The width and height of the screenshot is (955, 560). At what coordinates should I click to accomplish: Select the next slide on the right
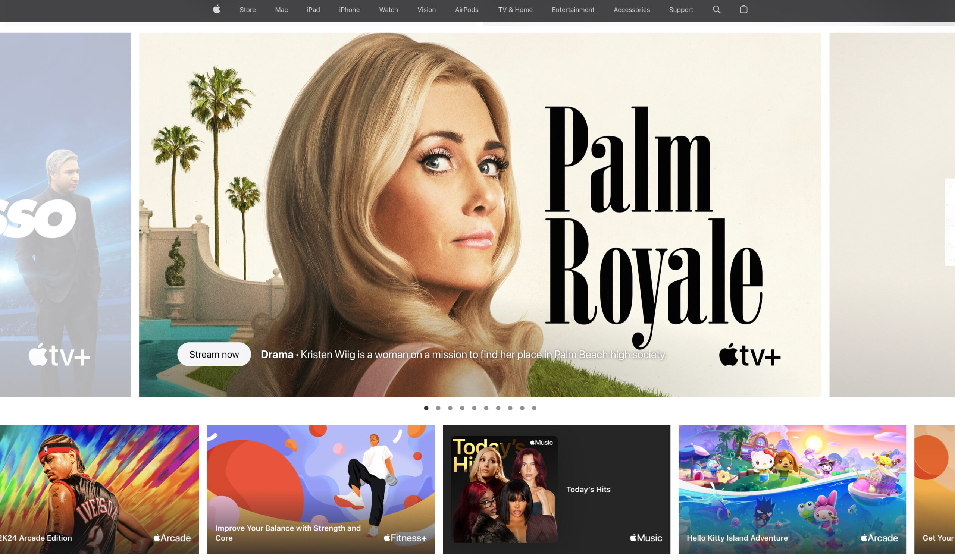(x=892, y=215)
